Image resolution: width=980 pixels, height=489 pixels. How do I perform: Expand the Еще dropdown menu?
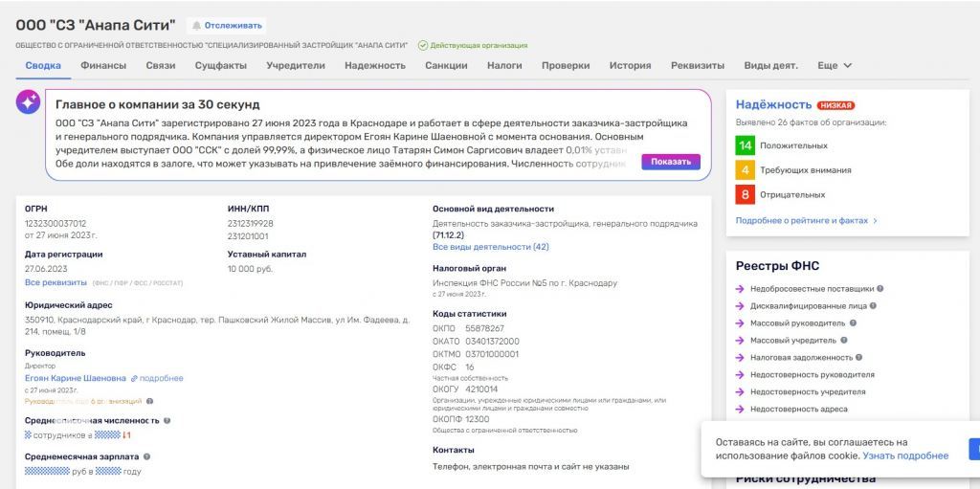click(x=835, y=66)
